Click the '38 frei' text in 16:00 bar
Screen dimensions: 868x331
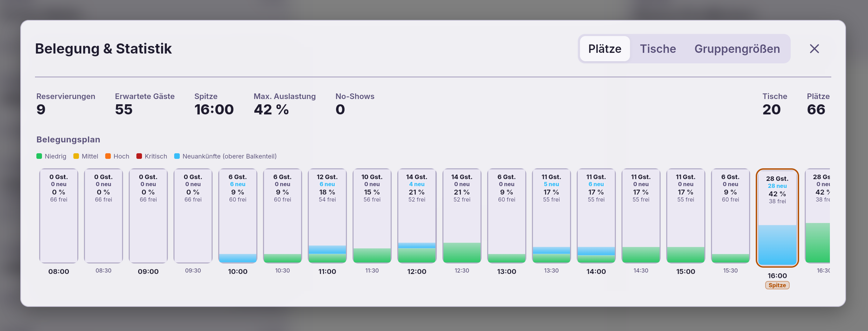[777, 201]
